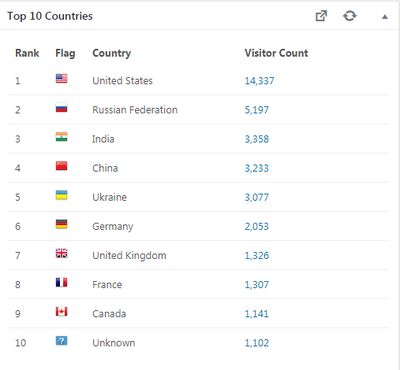Open the Unknown visitor count 1,102
The image size is (400, 370).
click(257, 343)
